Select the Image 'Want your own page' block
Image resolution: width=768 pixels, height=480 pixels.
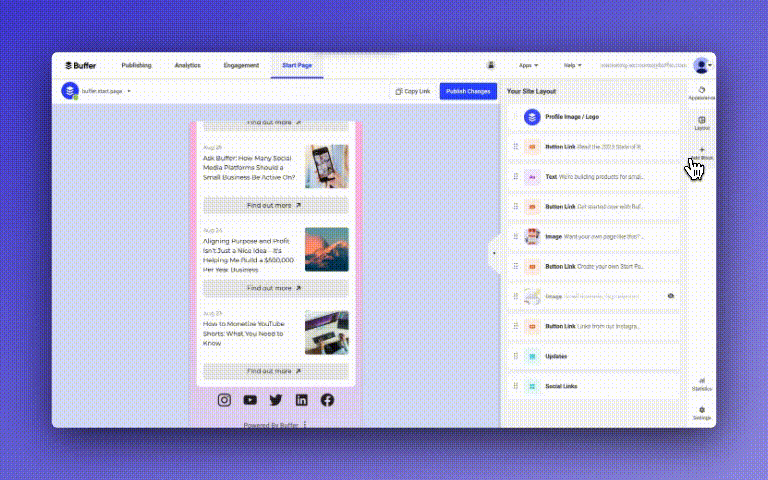[x=594, y=237]
